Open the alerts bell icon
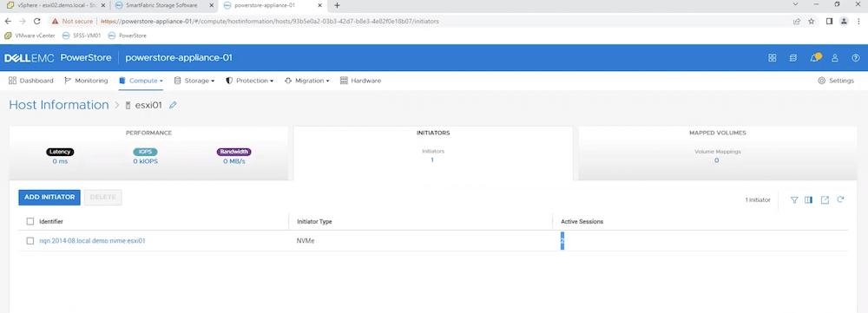 tap(814, 57)
